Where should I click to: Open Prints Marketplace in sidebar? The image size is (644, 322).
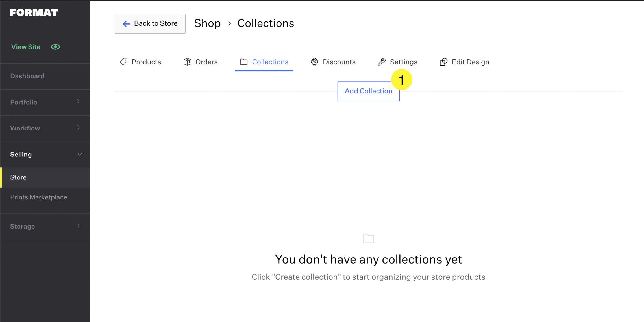click(39, 197)
